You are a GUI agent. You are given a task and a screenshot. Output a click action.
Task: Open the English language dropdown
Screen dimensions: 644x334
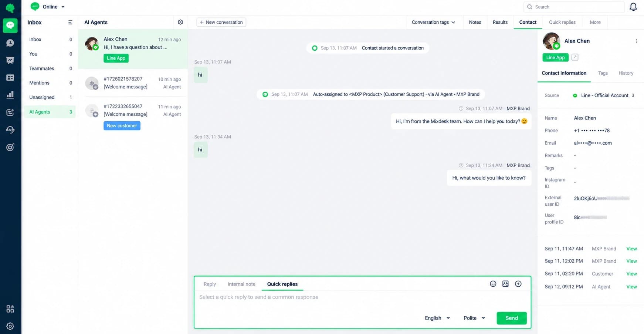pyautogui.click(x=437, y=318)
